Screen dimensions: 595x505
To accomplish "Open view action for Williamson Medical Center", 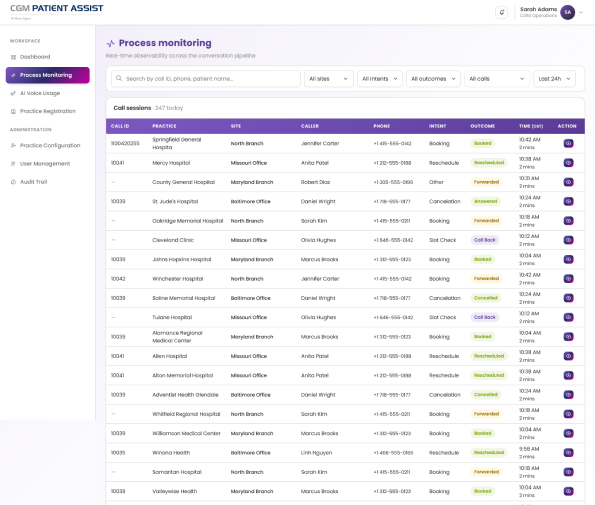I will (x=568, y=433).
